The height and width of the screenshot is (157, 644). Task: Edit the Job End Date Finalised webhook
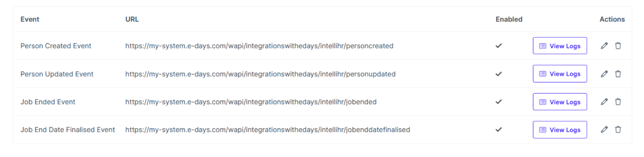pos(604,130)
